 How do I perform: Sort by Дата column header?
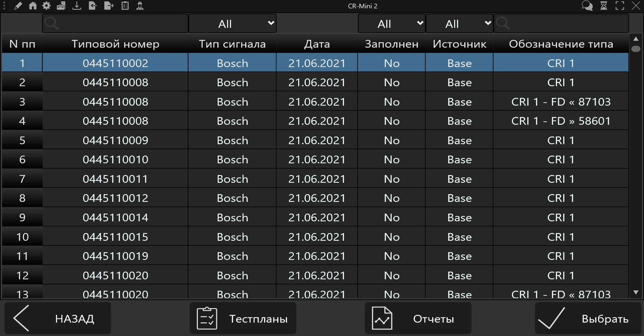pos(317,44)
